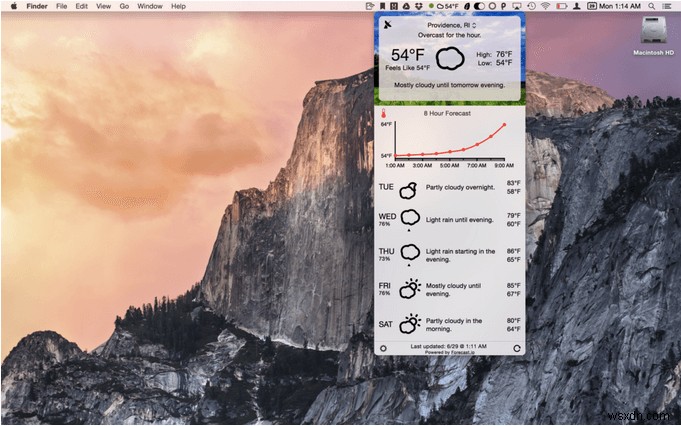
Task: Open the Window menu
Action: (150, 6)
